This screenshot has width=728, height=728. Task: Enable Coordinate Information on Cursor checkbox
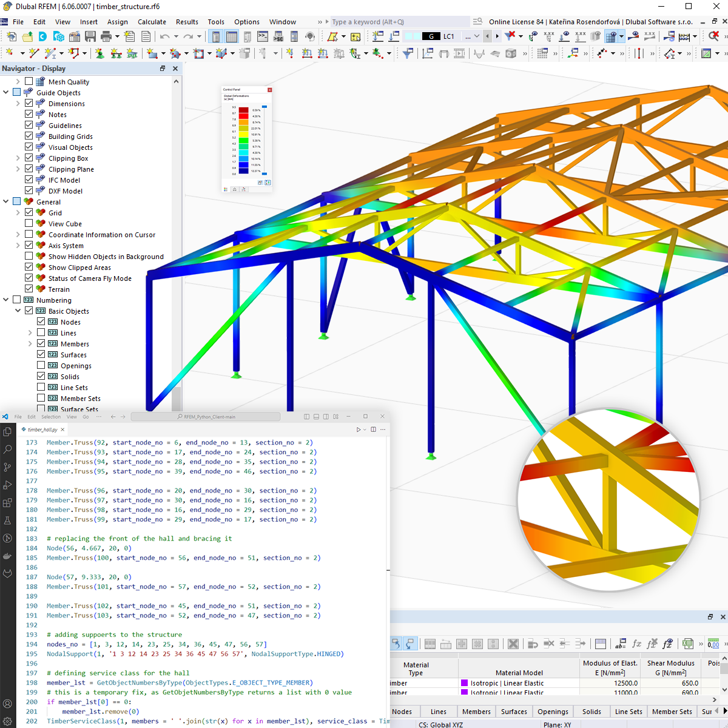29,234
